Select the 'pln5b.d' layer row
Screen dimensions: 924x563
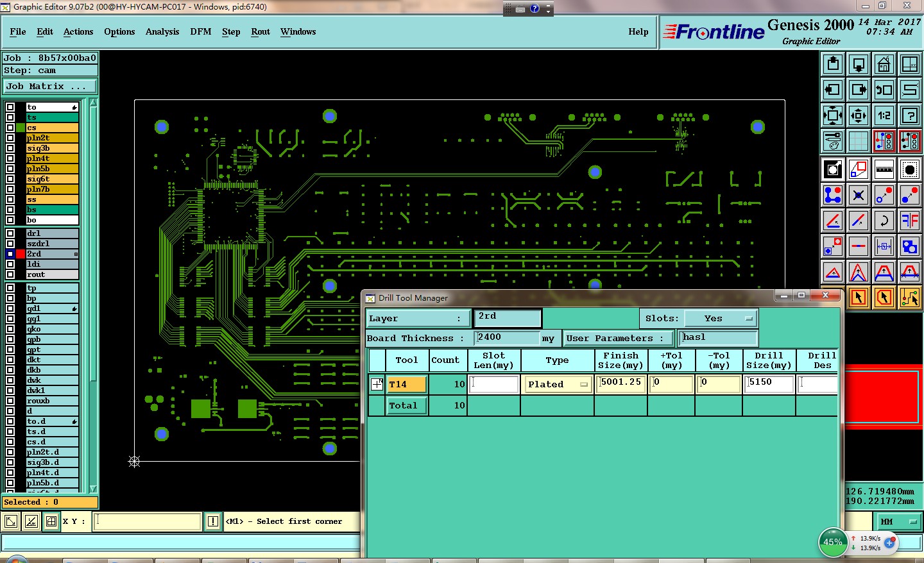coord(53,483)
